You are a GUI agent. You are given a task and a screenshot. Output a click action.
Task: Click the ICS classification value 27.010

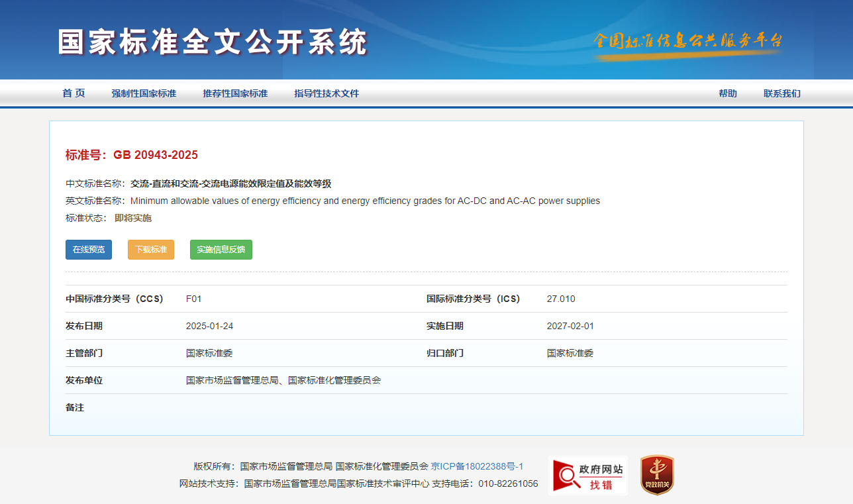pos(561,299)
